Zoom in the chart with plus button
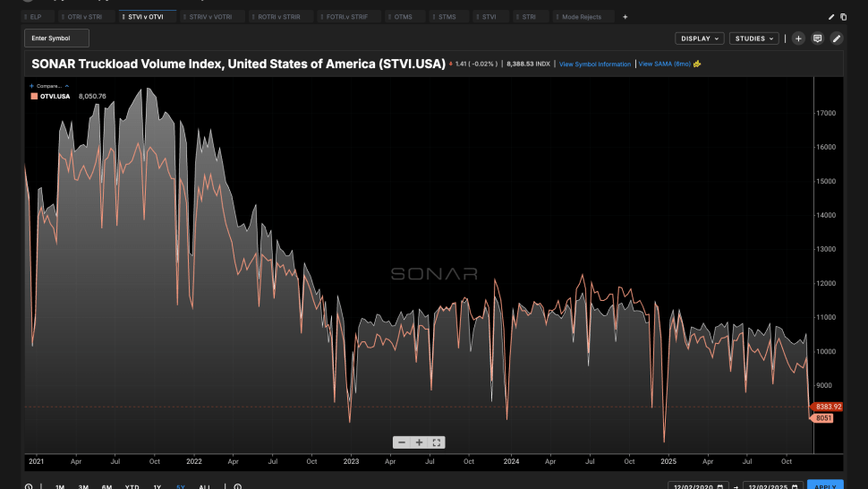The image size is (868, 489). coord(419,442)
